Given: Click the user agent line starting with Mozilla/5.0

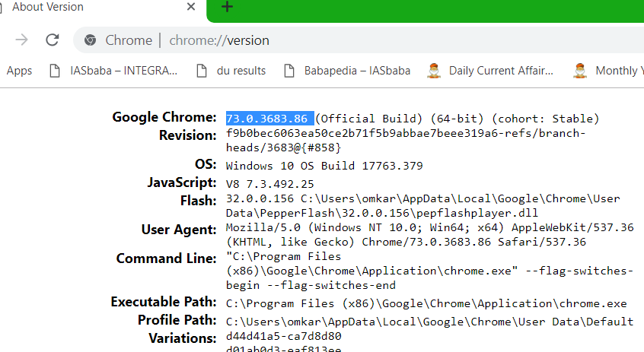Looking at the screenshot, I should [429, 227].
